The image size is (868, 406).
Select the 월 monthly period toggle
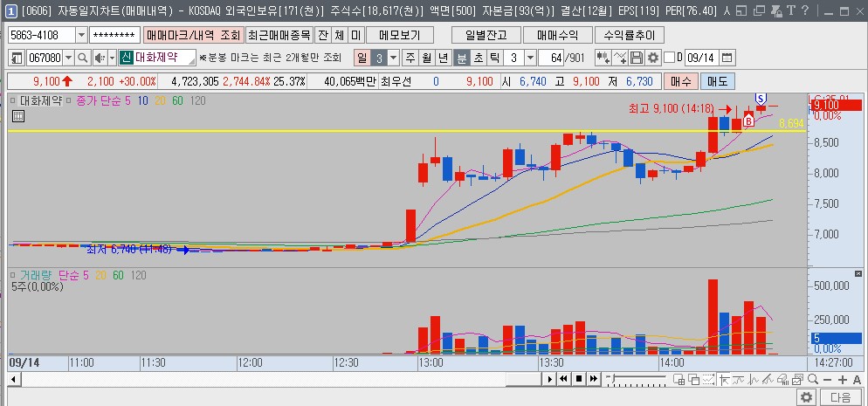427,58
